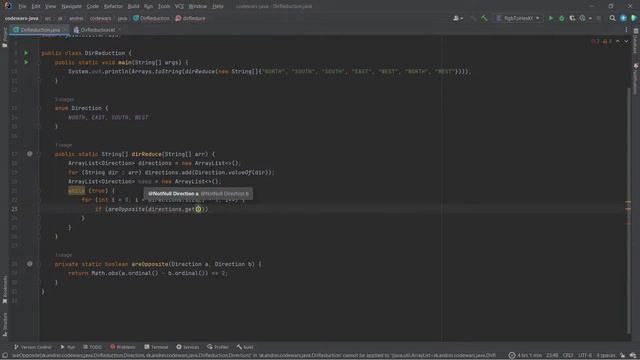The image size is (640, 360).
Task: Open the Navigate menu
Action: point(71,7)
